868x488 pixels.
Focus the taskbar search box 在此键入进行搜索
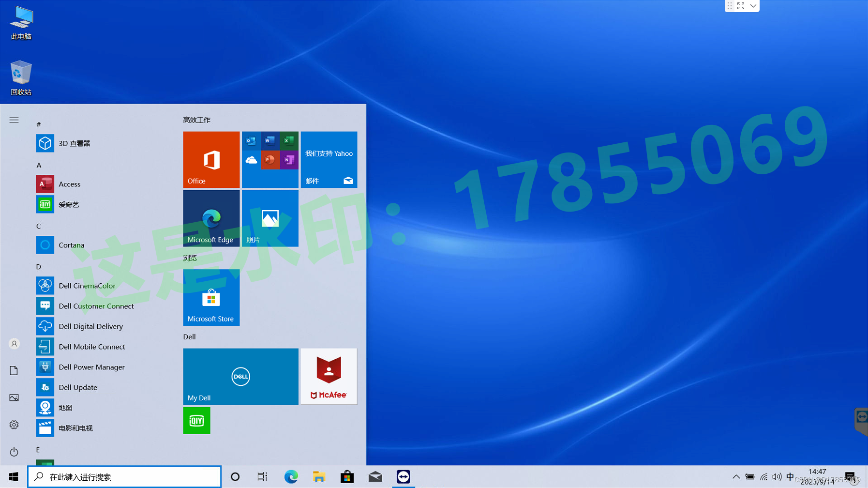pyautogui.click(x=124, y=477)
